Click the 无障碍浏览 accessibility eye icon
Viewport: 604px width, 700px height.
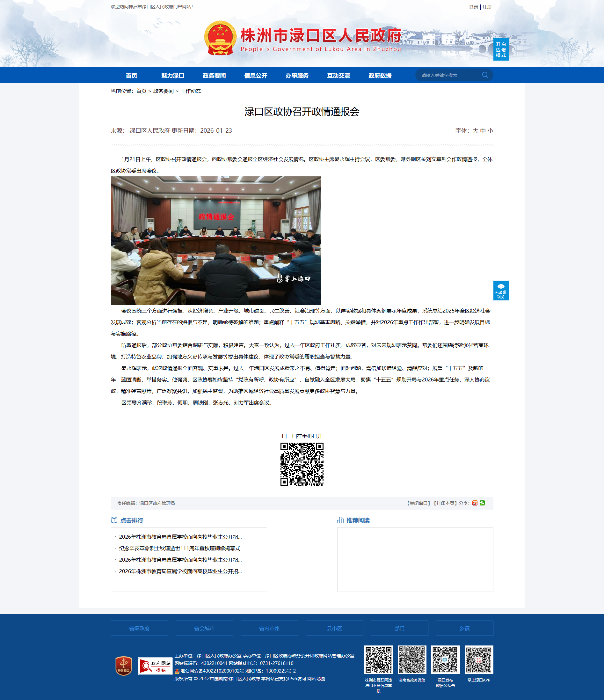coord(501,290)
